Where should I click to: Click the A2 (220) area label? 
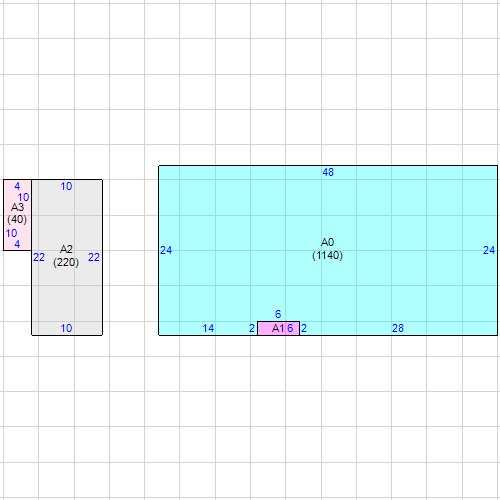(66, 256)
